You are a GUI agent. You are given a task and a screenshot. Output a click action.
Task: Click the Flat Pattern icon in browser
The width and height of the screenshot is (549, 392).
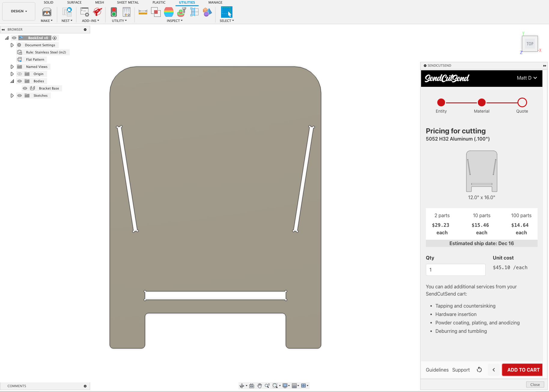click(20, 59)
